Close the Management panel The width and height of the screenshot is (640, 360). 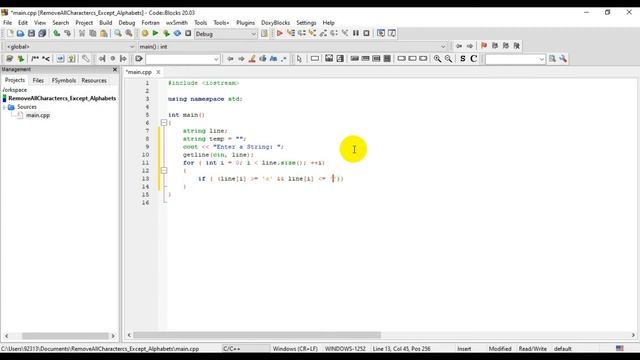(115, 69)
